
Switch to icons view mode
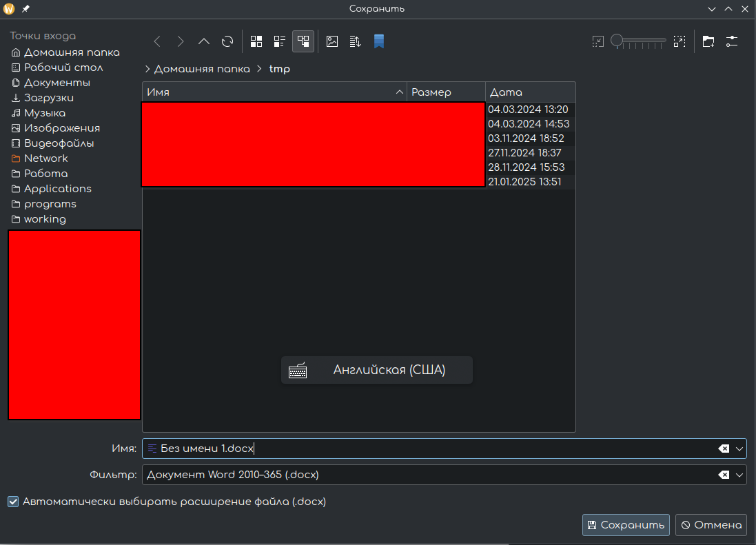coord(256,41)
